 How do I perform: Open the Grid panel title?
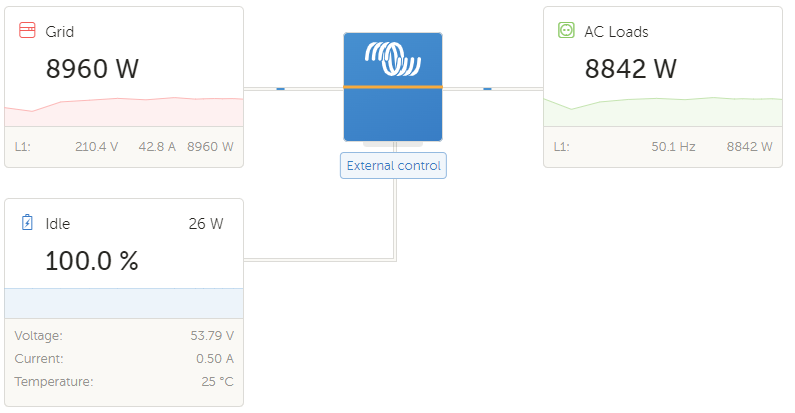pyautogui.click(x=60, y=32)
